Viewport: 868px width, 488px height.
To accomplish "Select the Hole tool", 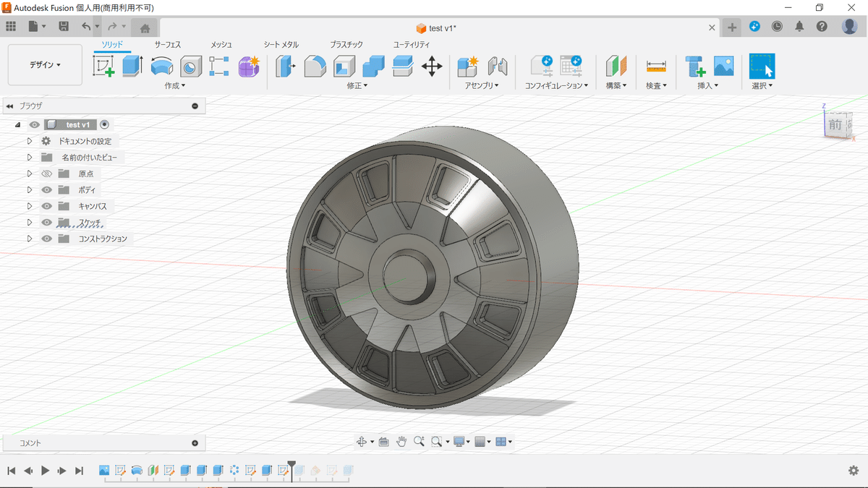I will click(x=190, y=67).
